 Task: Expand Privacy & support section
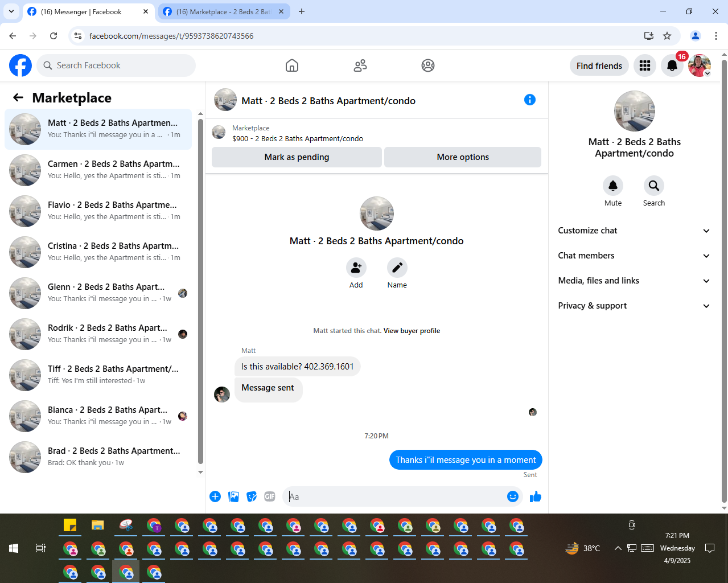tap(634, 306)
